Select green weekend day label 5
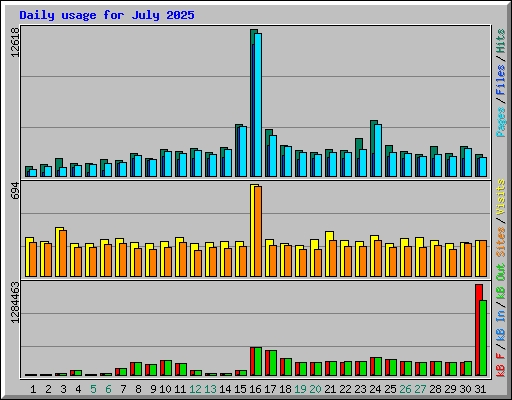The width and height of the screenshot is (512, 400). (93, 389)
